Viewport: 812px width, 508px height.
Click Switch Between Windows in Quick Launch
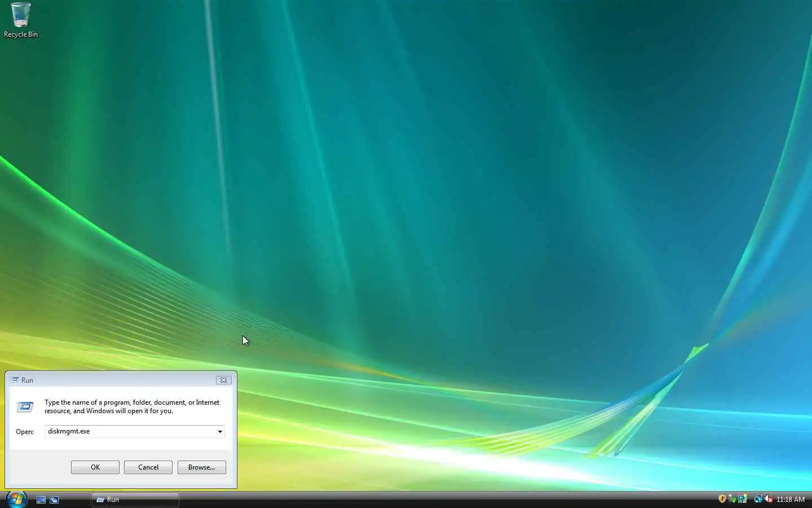[54, 500]
